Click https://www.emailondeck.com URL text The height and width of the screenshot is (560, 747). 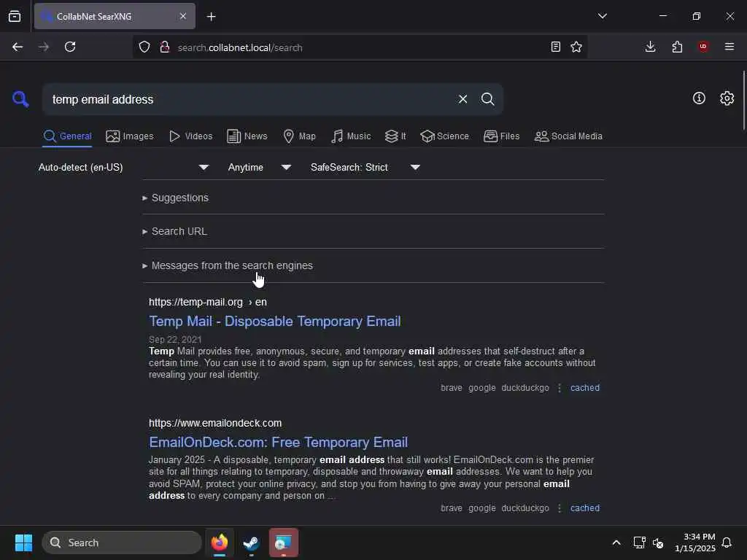tap(215, 423)
